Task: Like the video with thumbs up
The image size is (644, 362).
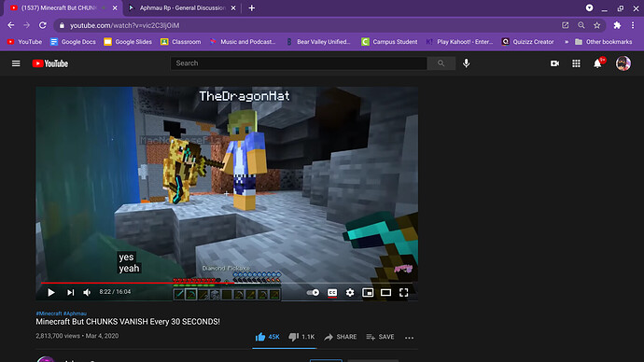Action: click(267, 337)
